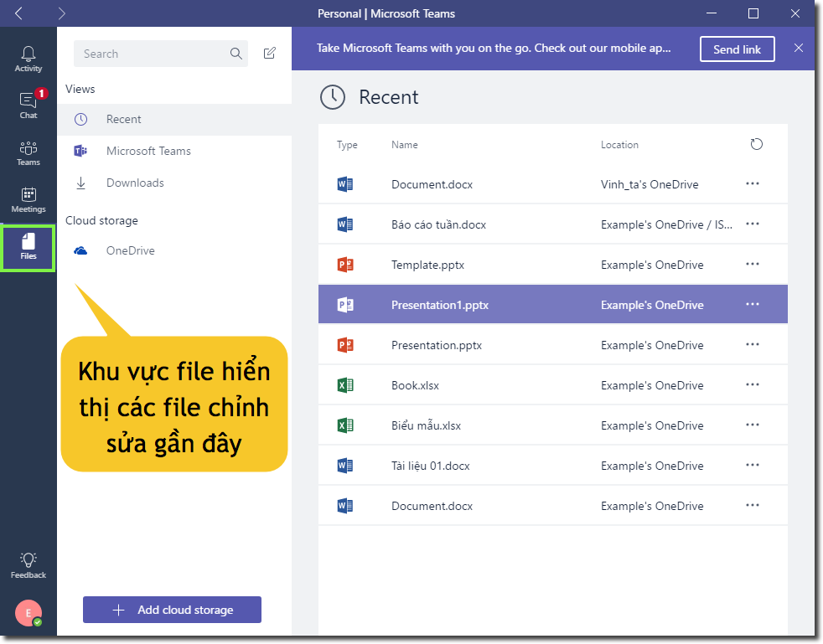Refresh the file list with the refresh icon
This screenshot has height=644, width=823.
756,144
